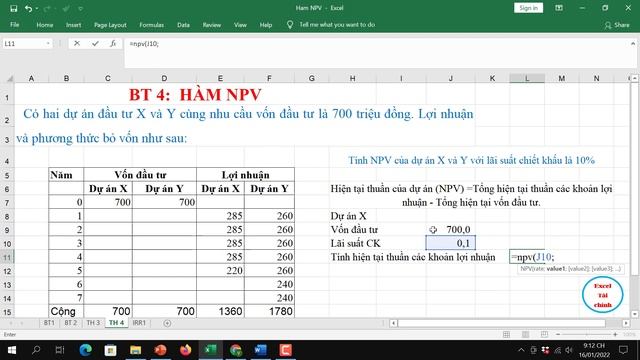640x360 pixels.
Task: Select the cell with 700,0 for Vốn đầu tư
Action: point(451,230)
